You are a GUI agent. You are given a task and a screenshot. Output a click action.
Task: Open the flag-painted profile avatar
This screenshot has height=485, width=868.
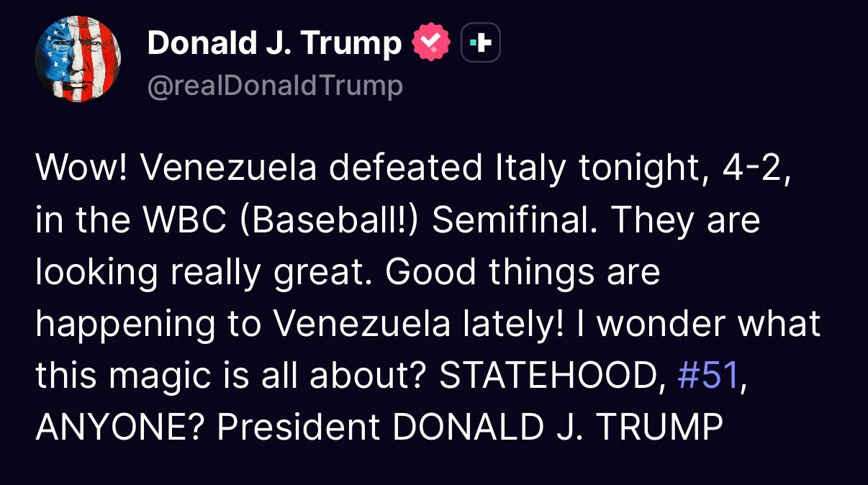tap(78, 58)
